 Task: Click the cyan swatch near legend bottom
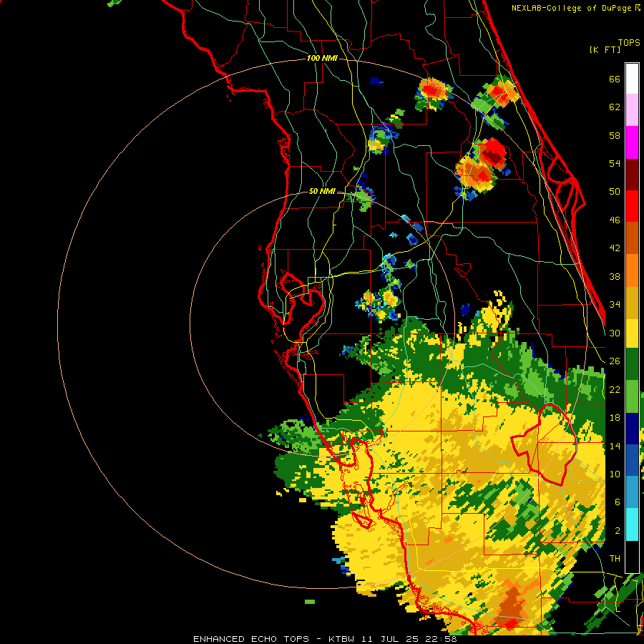632,525
